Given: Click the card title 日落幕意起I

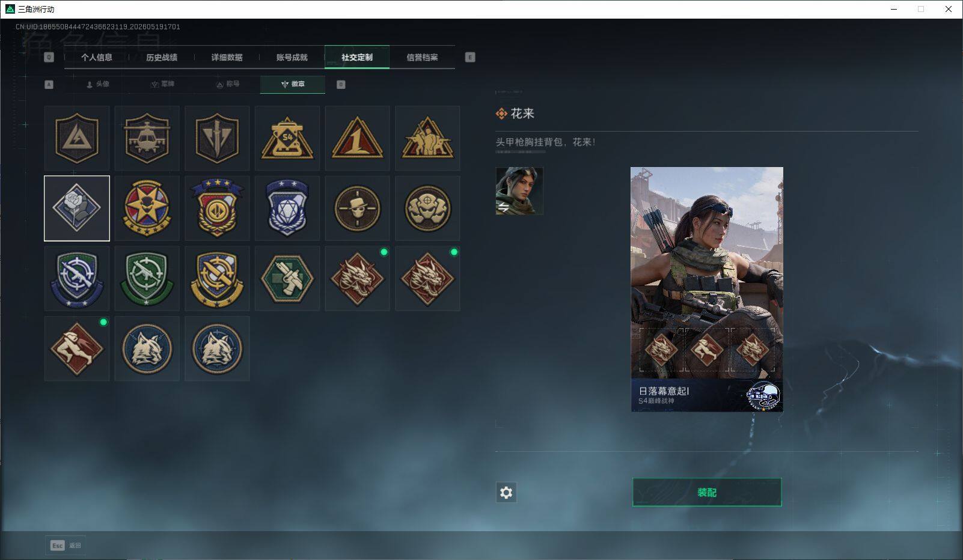Looking at the screenshot, I should click(664, 391).
